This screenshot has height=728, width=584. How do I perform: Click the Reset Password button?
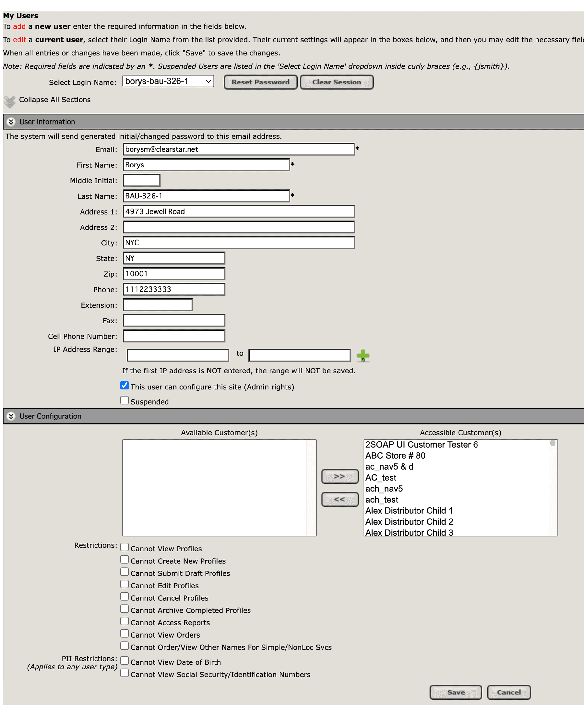[x=260, y=82]
